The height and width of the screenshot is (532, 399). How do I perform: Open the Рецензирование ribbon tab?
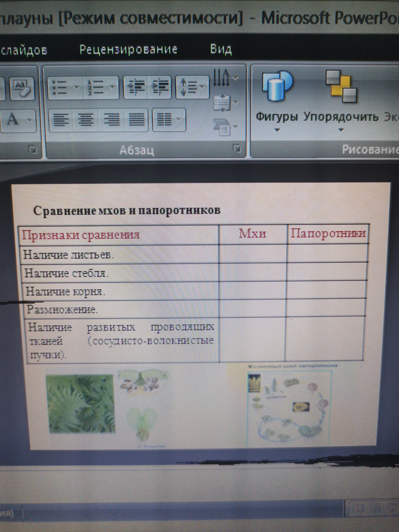coord(128,50)
